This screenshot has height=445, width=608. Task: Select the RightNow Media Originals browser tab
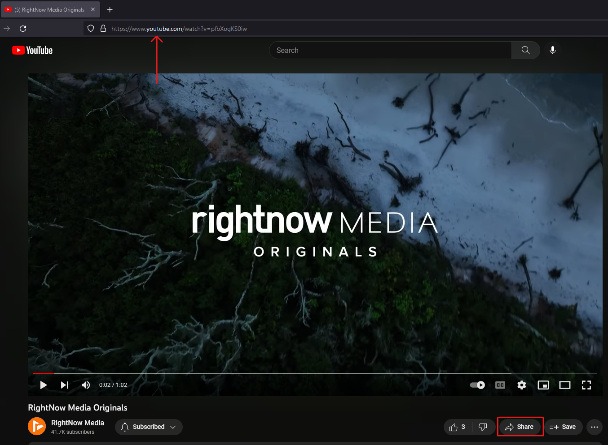pyautogui.click(x=50, y=10)
